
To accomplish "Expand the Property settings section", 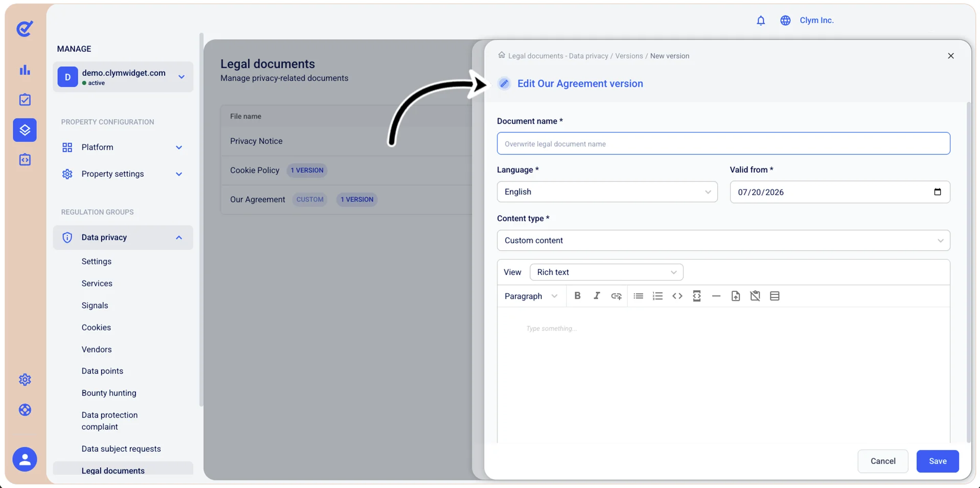I will tap(123, 174).
